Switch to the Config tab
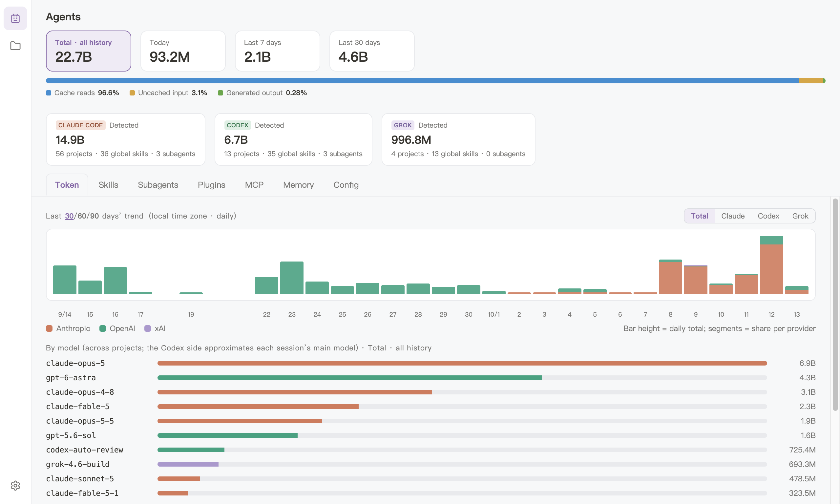 pos(346,185)
